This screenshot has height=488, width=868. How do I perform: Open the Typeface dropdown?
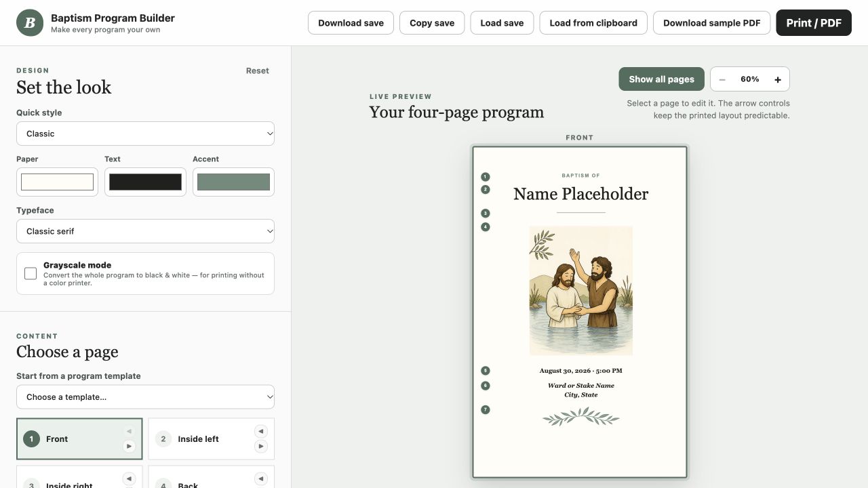pyautogui.click(x=145, y=231)
